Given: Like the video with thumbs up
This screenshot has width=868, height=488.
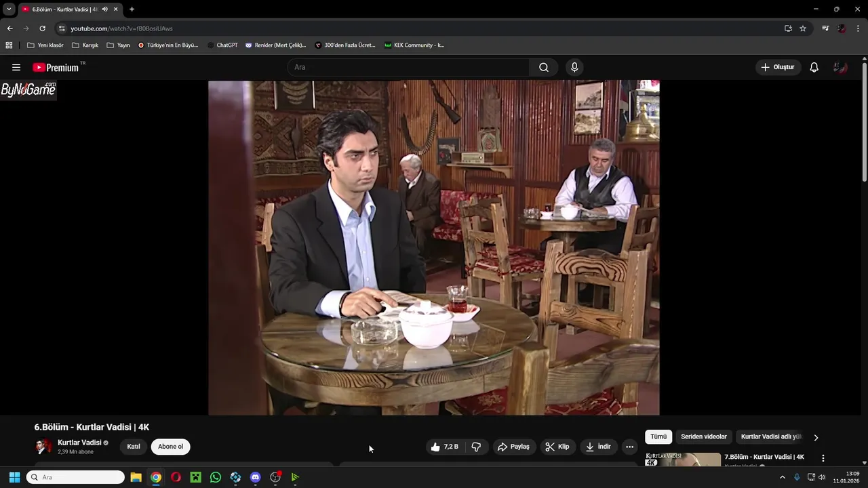Looking at the screenshot, I should point(445,447).
